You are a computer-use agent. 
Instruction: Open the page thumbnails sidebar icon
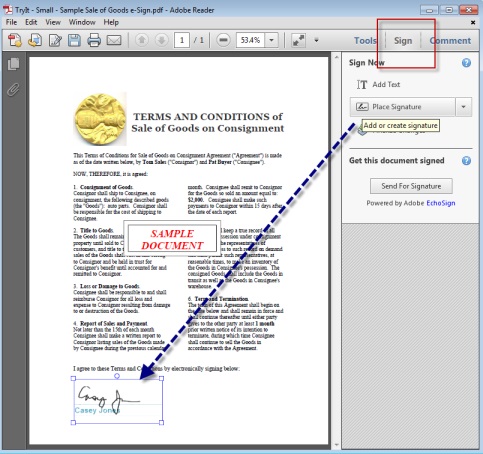click(x=13, y=64)
